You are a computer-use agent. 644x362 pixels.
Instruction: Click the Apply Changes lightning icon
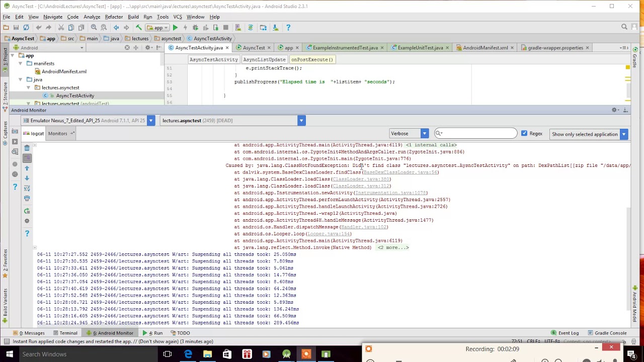pyautogui.click(x=185, y=28)
